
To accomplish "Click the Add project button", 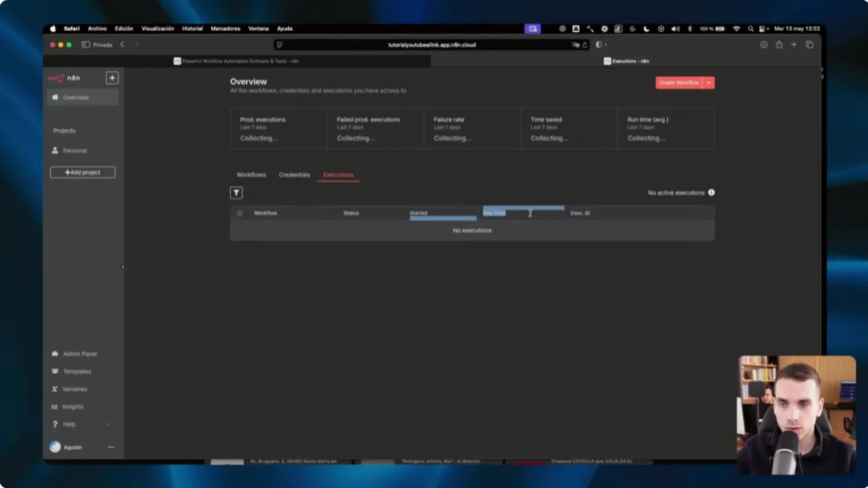I will click(82, 172).
